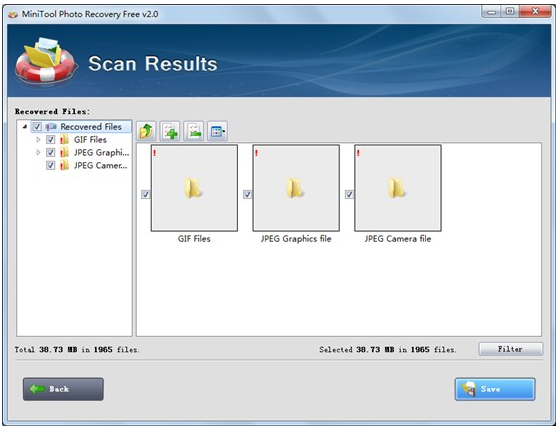Click the JPEG Camer... folder icon in tree
558x429 pixels.
(x=64, y=165)
